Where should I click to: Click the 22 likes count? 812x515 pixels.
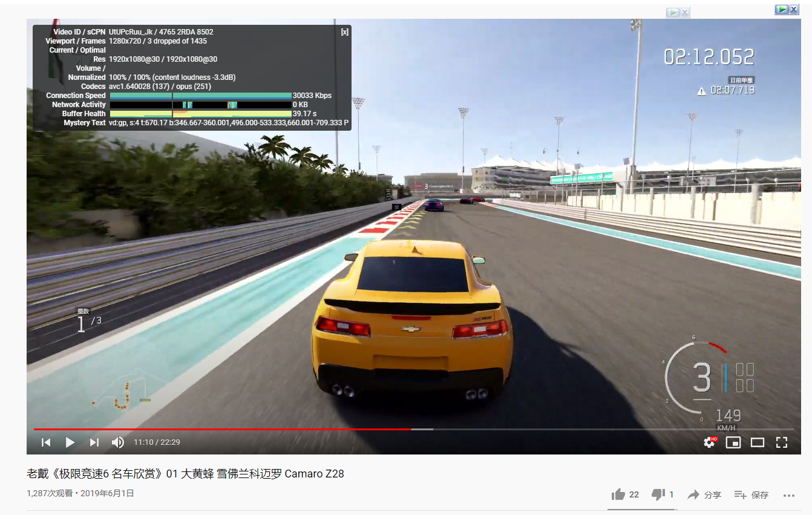[634, 494]
